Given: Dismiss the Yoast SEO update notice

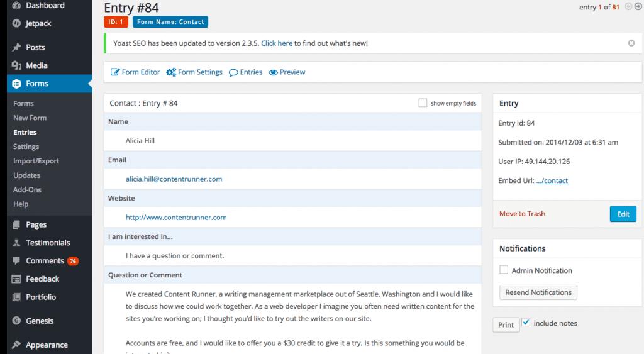Looking at the screenshot, I should (x=631, y=43).
